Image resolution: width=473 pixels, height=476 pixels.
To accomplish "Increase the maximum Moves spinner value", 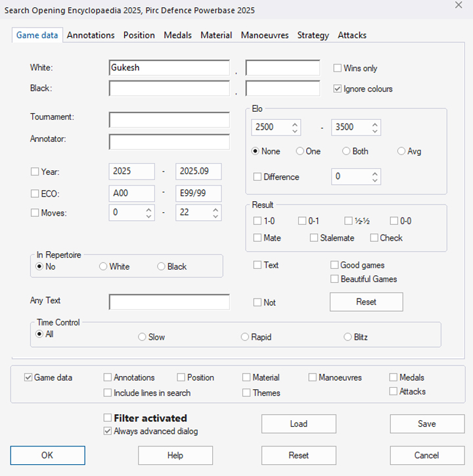I will (x=215, y=209).
